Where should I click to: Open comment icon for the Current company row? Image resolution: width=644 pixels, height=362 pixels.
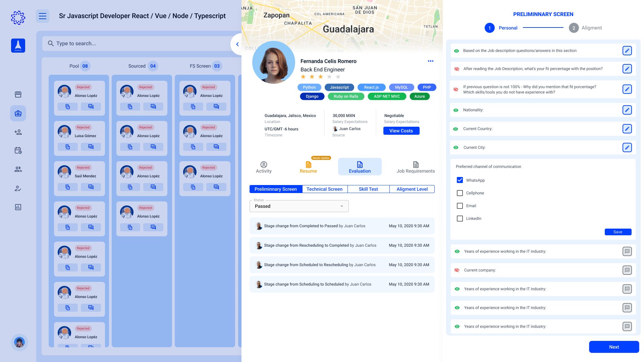[x=627, y=270]
